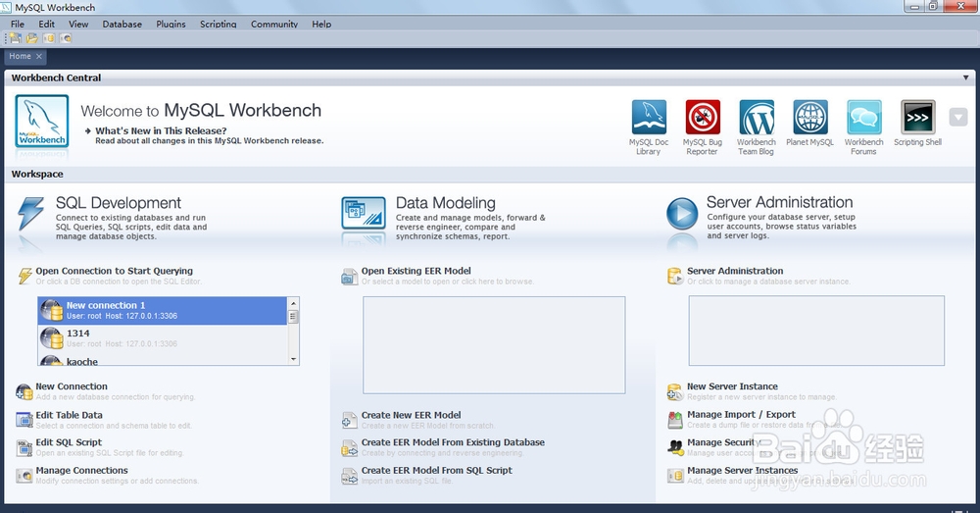Viewport: 980px width, 513px height.
Task: Open the Planet MySQL globe icon
Action: coord(810,117)
